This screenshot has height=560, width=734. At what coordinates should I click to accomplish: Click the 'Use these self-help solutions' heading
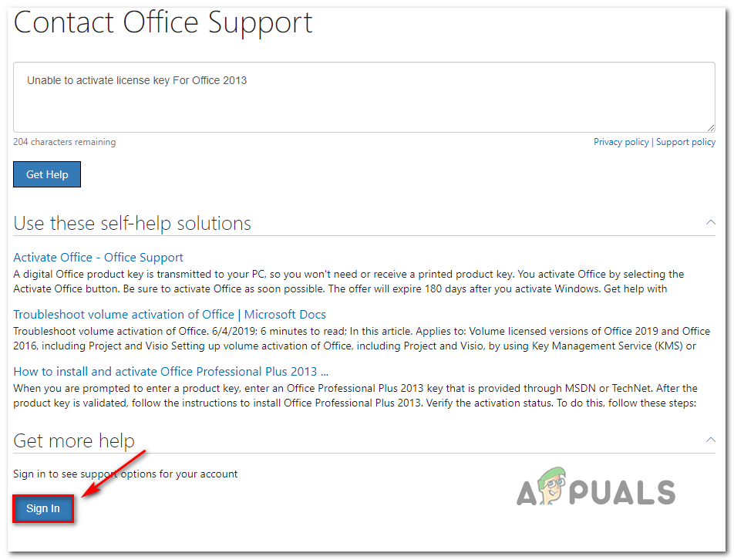132,224
